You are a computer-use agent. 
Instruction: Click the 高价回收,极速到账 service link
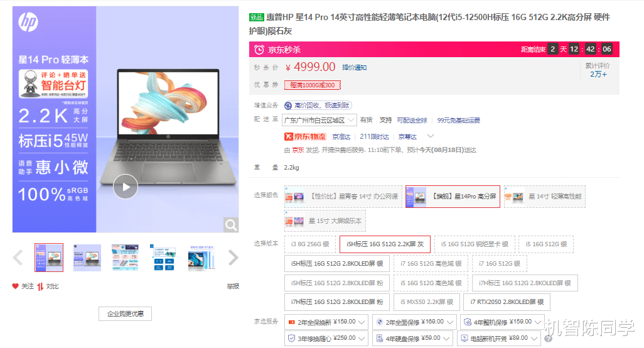(321, 106)
